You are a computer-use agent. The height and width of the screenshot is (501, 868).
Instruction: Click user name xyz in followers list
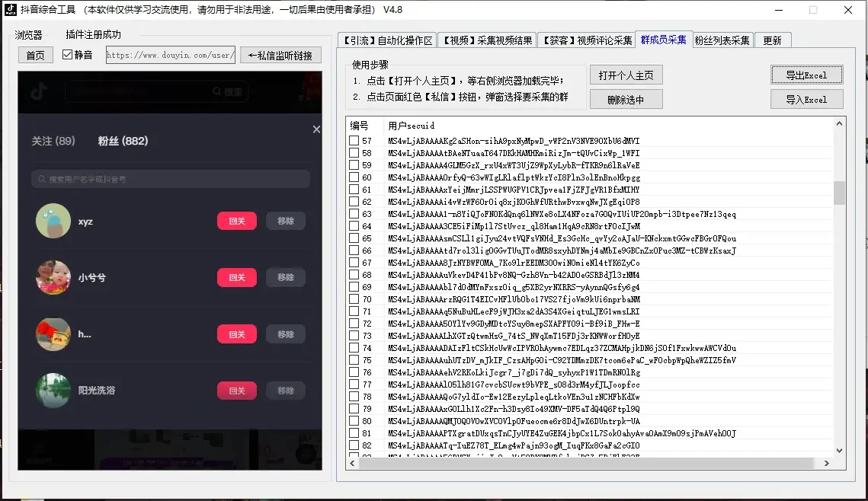point(85,222)
